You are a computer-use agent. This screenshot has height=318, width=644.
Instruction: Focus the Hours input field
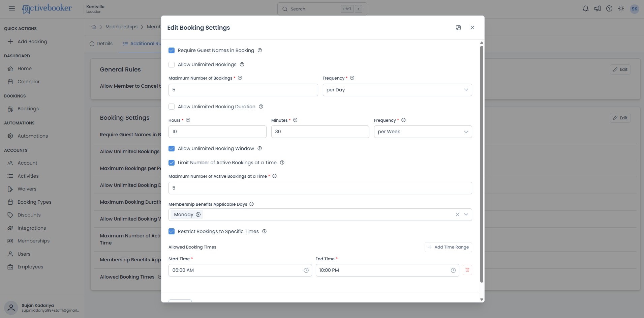(x=217, y=132)
